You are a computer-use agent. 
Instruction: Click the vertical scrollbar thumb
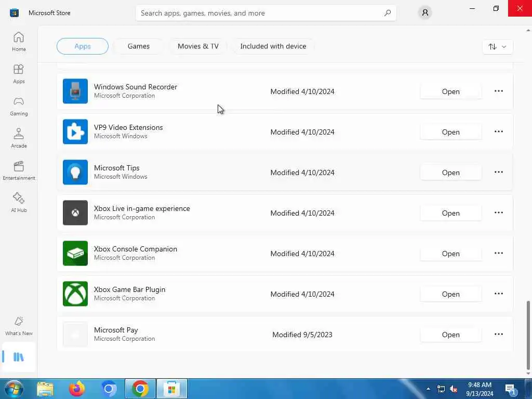pos(528,335)
